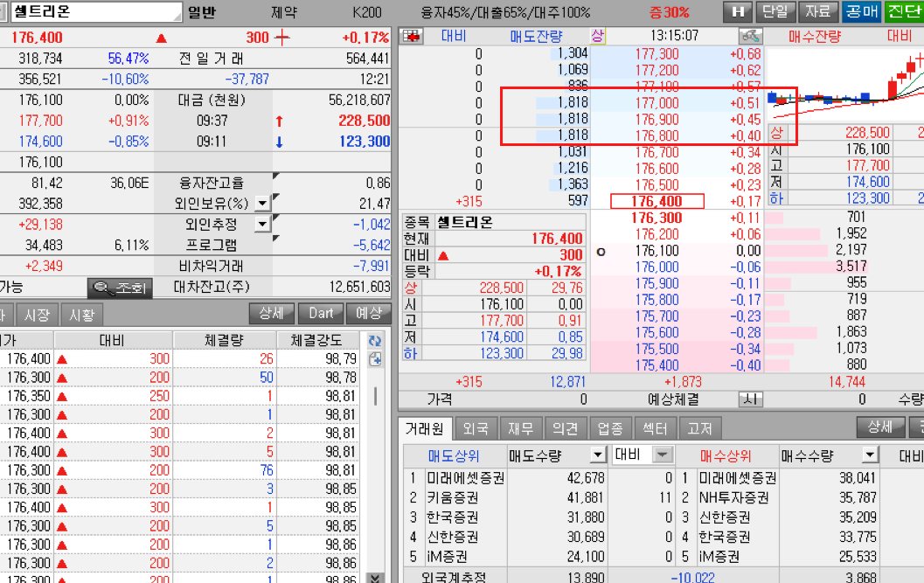This screenshot has width=924, height=583.
Task: Click the 매수상위 column header
Action: [726, 456]
